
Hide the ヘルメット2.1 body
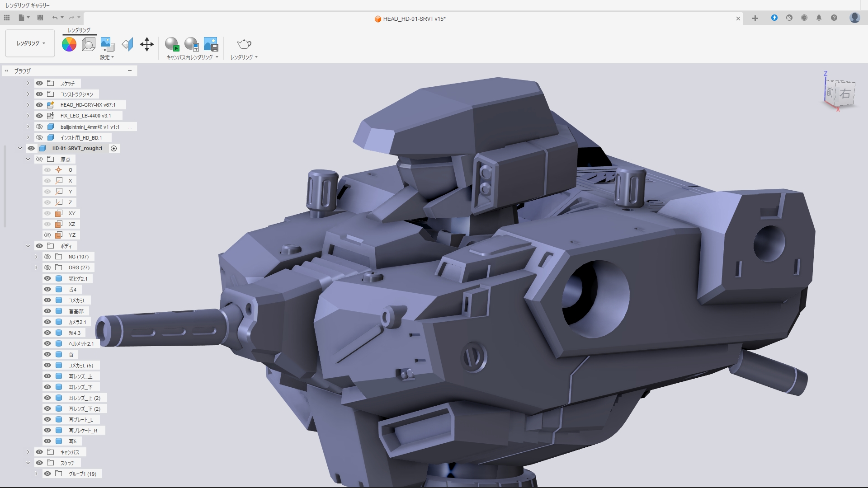click(47, 343)
